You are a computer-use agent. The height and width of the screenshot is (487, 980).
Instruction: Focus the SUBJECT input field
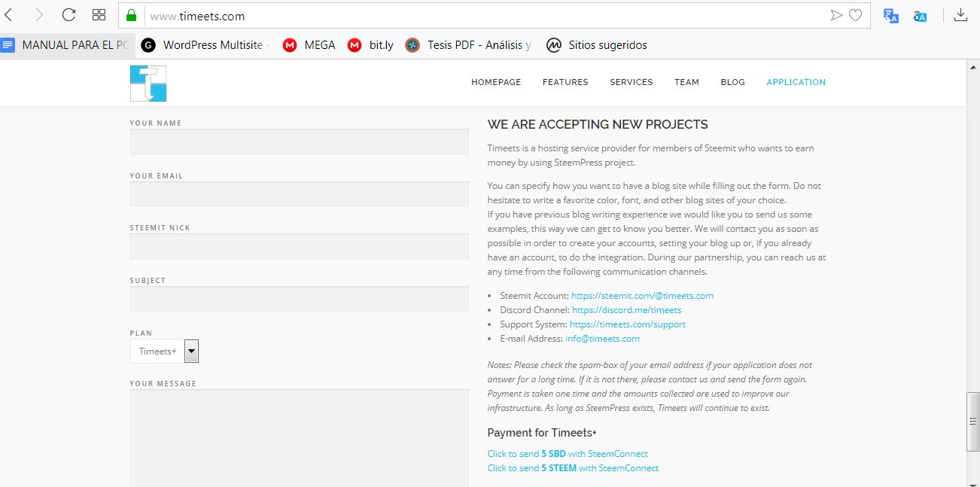[x=300, y=299]
